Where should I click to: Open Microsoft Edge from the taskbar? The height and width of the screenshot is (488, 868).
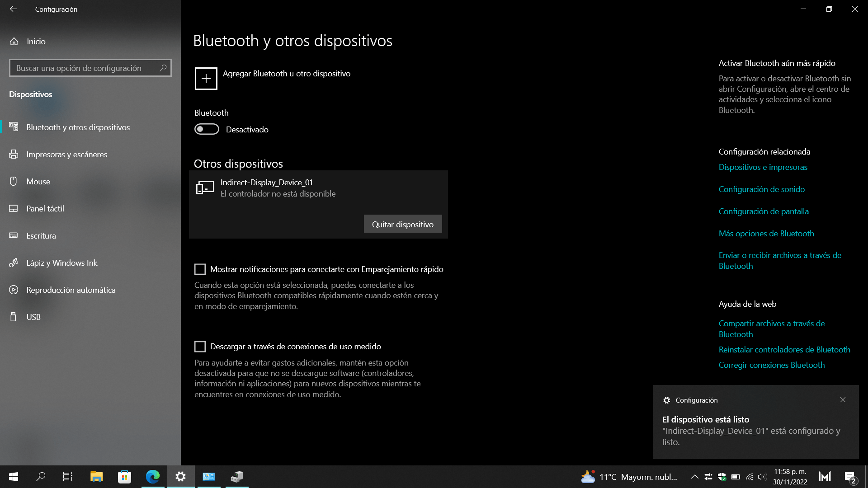(153, 477)
